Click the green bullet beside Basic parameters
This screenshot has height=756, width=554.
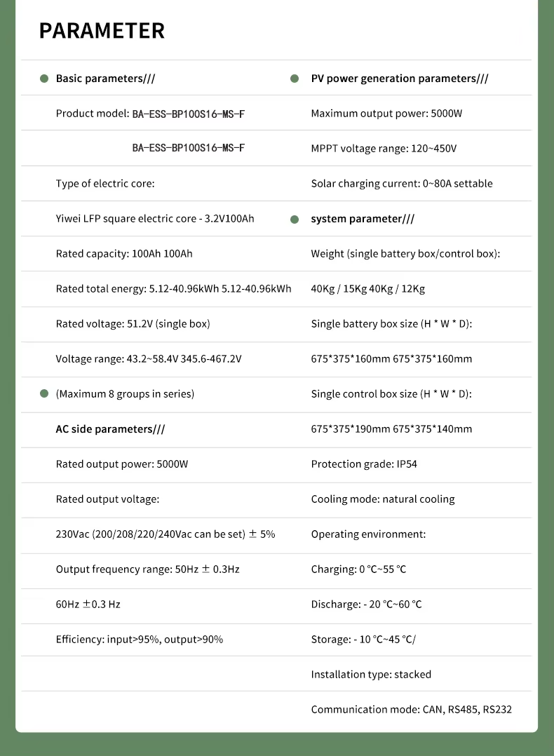(44, 79)
